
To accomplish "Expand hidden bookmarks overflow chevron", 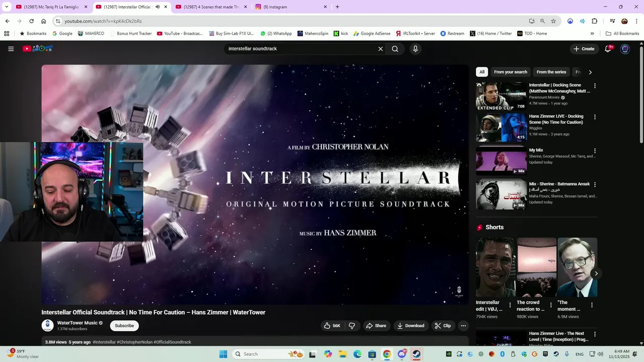I will [x=592, y=34].
